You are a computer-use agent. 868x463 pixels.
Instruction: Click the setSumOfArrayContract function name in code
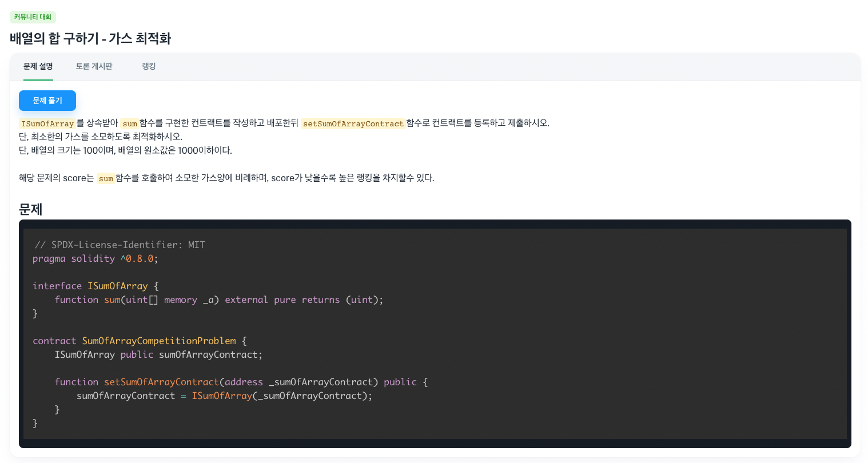point(161,382)
